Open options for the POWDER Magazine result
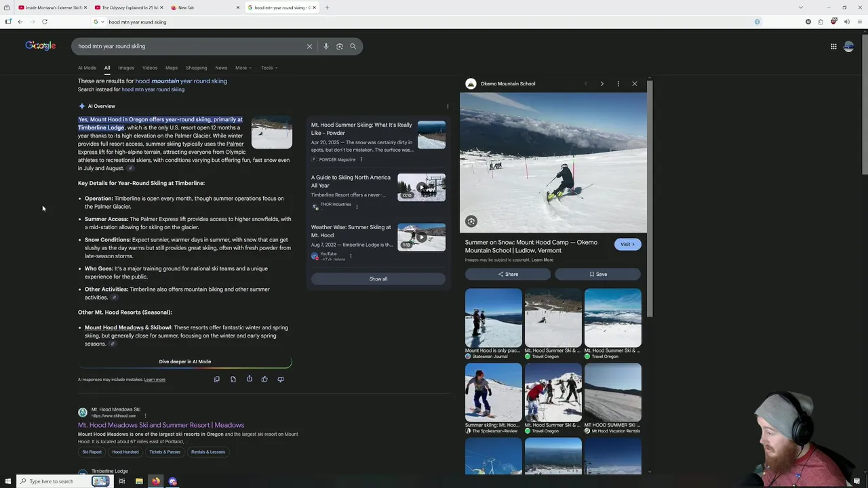The height and width of the screenshot is (488, 868). tap(361, 159)
